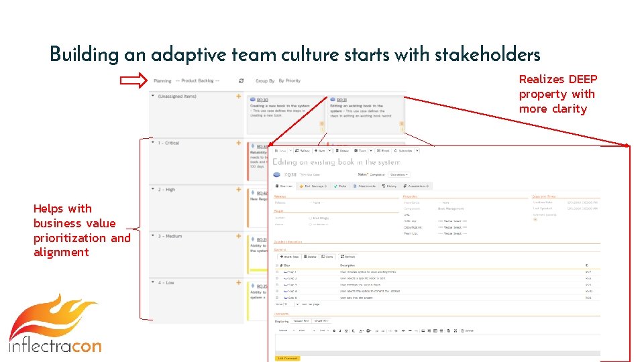Add item to 3 - Medium with plus

point(239,236)
